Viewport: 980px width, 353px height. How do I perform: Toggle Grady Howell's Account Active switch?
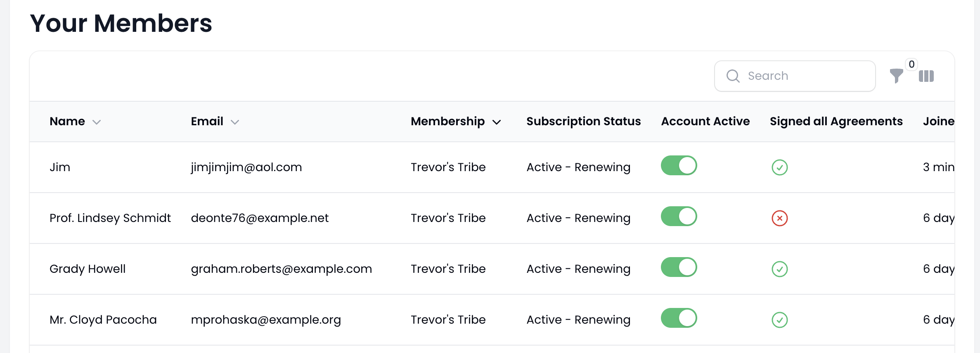(679, 267)
